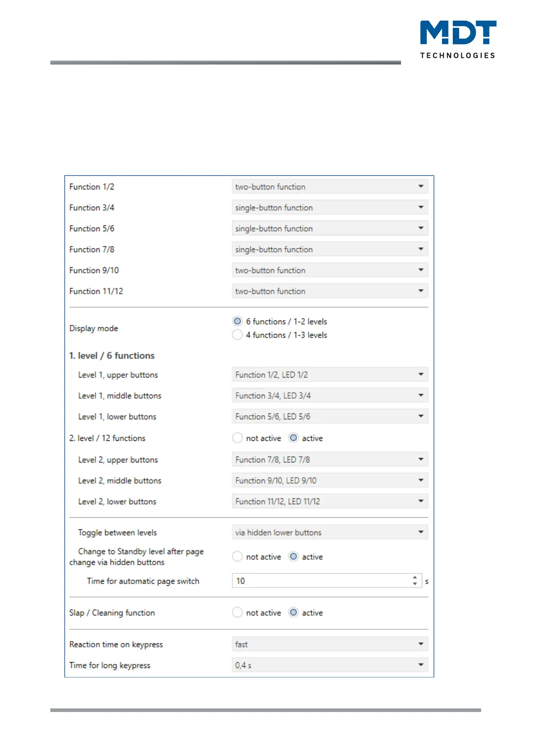Open Level 1, upper buttons dropdown
Image resolution: width=535 pixels, height=756 pixels.
(x=330, y=374)
